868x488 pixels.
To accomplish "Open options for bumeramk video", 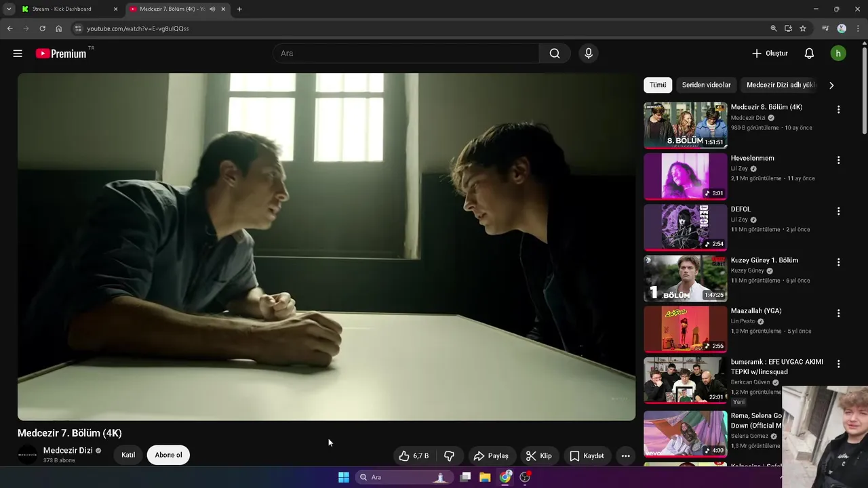I will pos(838,364).
